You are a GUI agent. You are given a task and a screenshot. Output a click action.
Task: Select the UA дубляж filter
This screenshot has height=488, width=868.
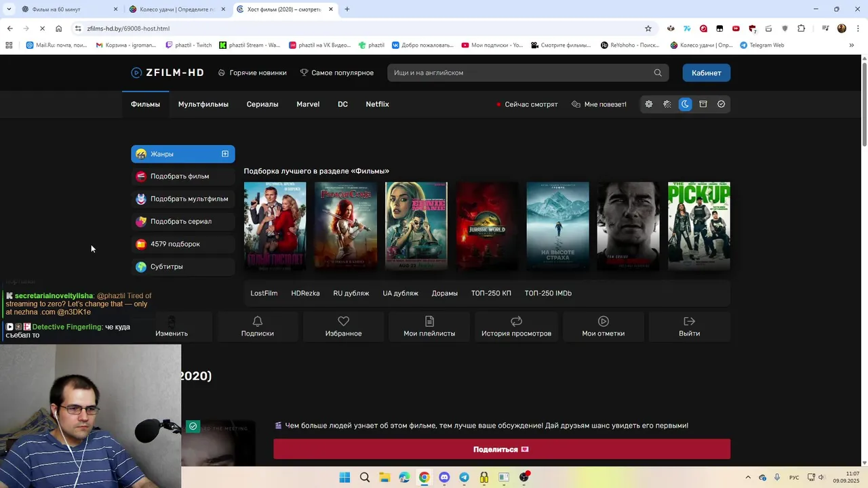point(400,293)
